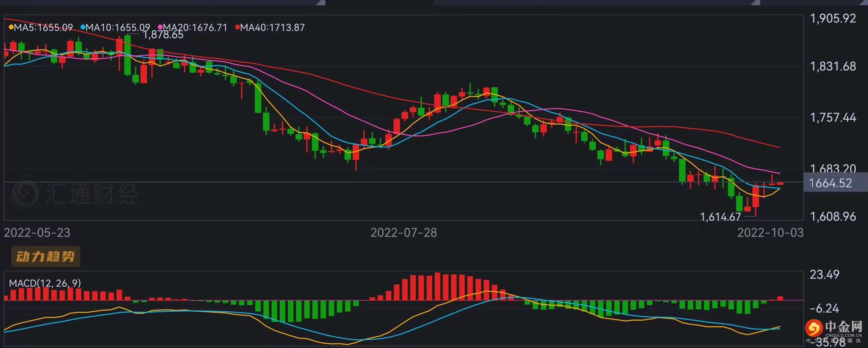Click the 2022-05-23 date label
Image resolution: width=868 pixels, height=348 pixels.
click(37, 232)
